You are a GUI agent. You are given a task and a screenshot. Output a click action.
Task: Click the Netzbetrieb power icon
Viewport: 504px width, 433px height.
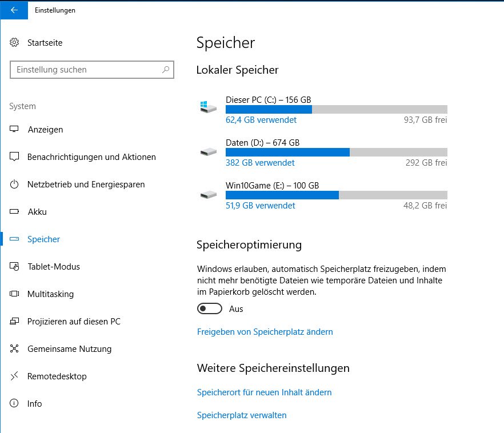click(15, 185)
